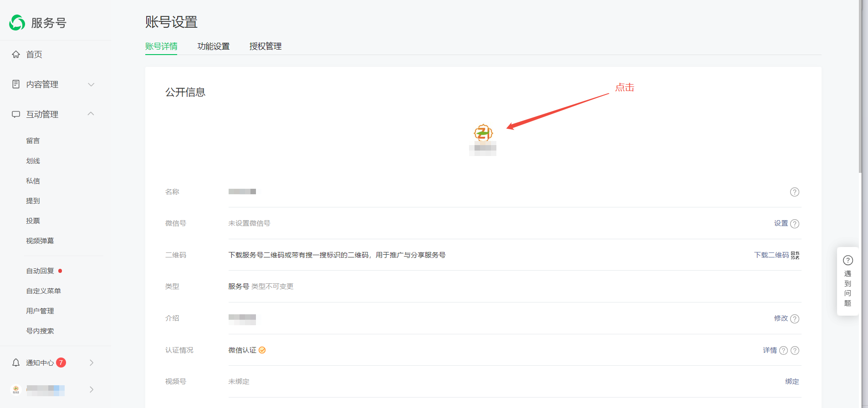Open the 首页 home icon

[x=16, y=55]
